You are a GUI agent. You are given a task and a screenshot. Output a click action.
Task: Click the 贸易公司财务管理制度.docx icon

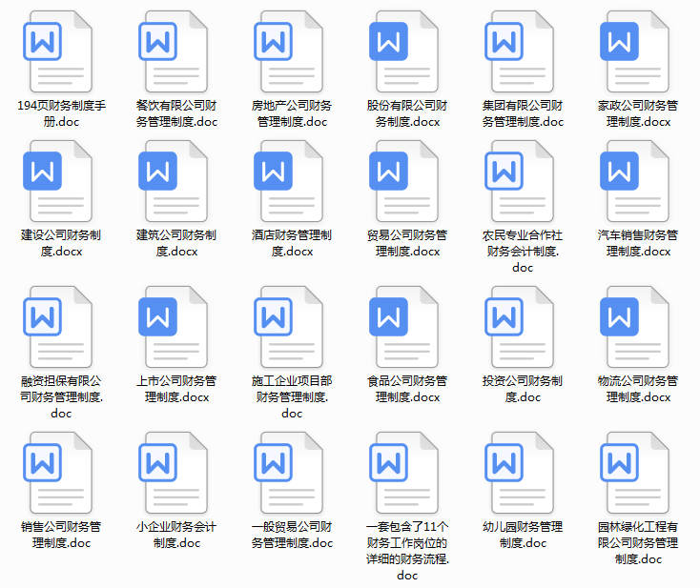click(x=403, y=181)
